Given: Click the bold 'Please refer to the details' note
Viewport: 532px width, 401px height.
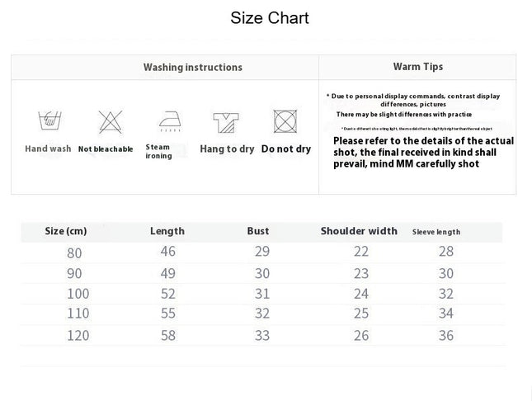Looking at the screenshot, I should tap(423, 152).
